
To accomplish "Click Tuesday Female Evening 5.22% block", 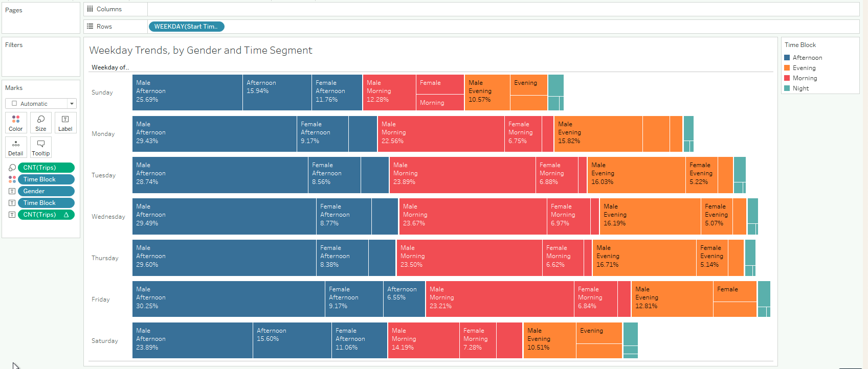I will [x=702, y=175].
